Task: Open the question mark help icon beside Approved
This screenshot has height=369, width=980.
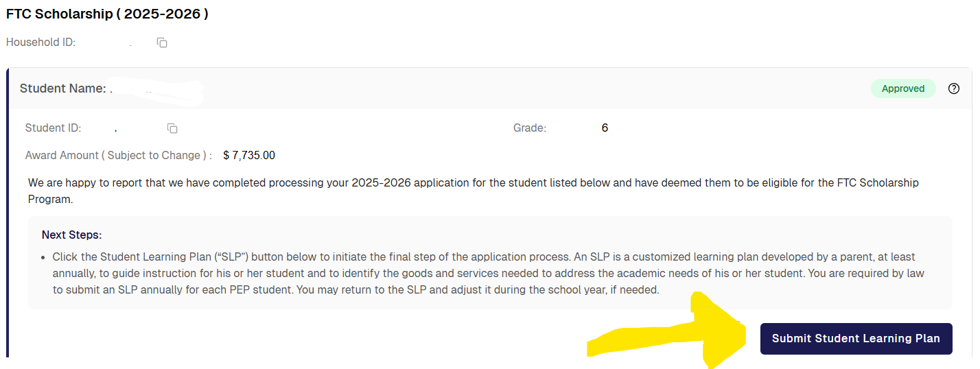Action: pos(953,88)
